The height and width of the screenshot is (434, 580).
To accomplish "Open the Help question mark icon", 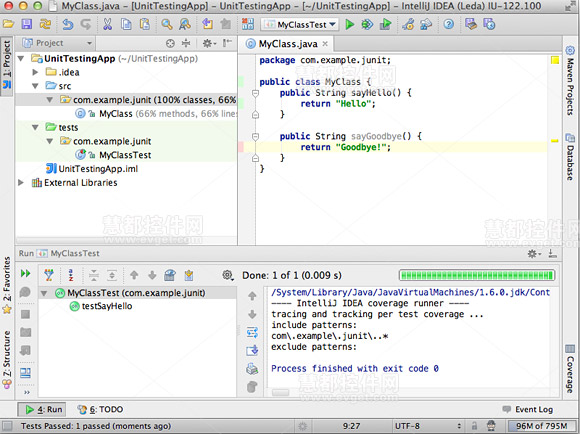I will [449, 24].
